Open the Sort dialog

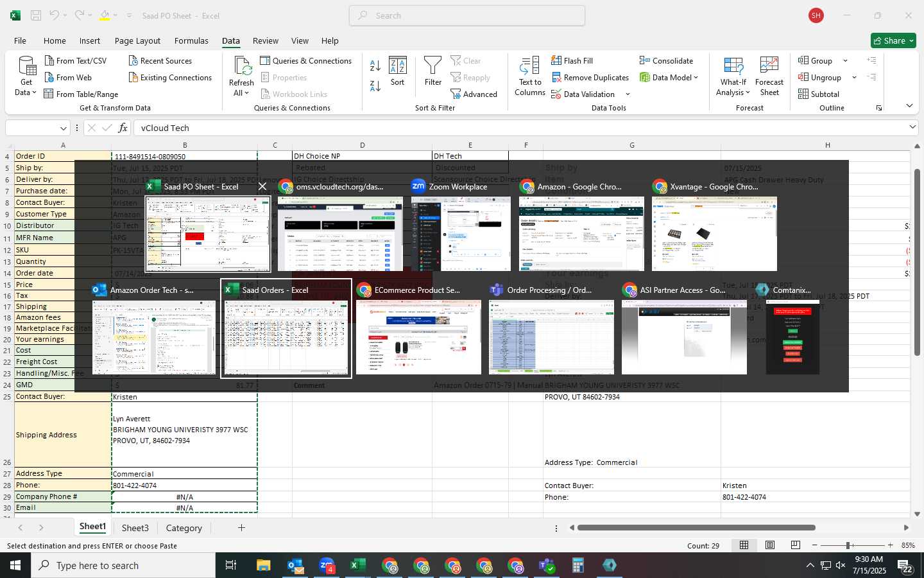tap(398, 71)
